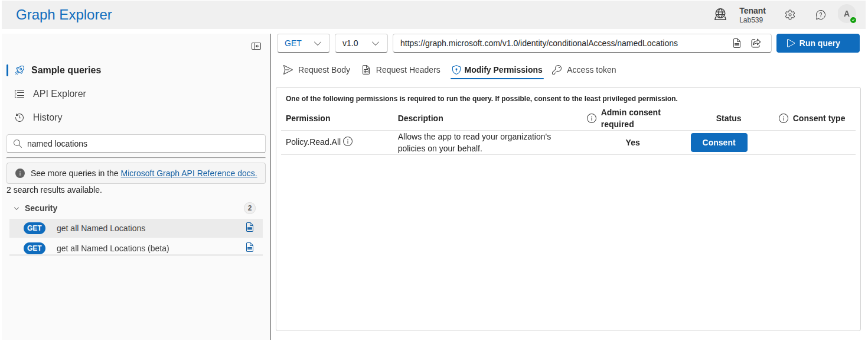Click the Policy.Read.All permission name
This screenshot has height=340, width=868.
tap(313, 142)
